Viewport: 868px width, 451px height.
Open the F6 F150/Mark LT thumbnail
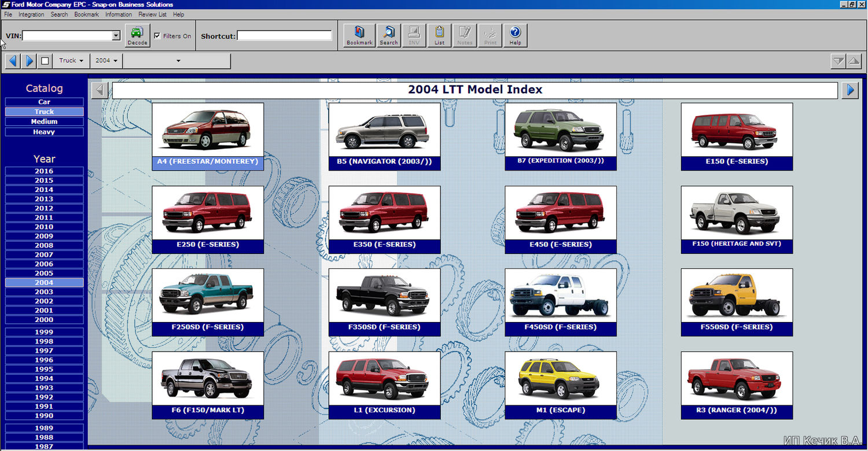(x=208, y=385)
